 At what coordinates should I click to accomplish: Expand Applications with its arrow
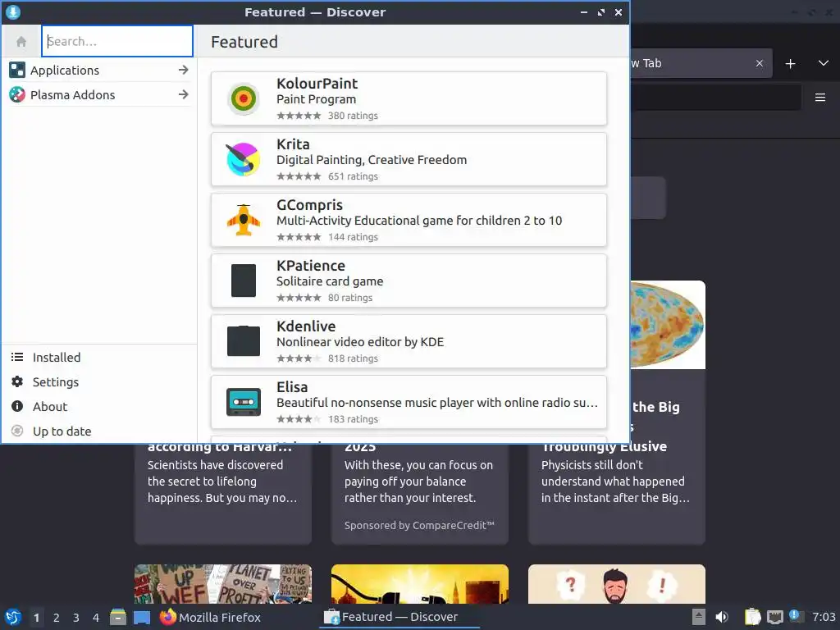[x=183, y=71]
